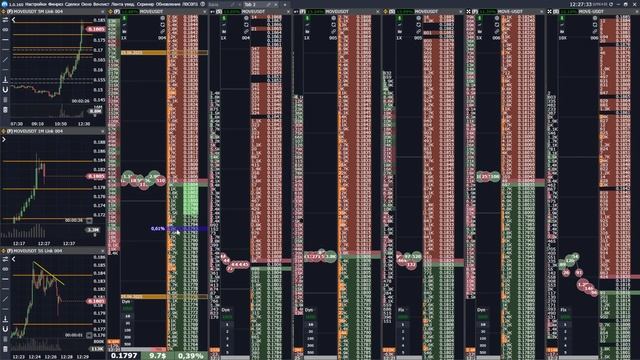Select volume preset 10 in (F) 004 order book
The image size is (640, 360).
click(127, 316)
